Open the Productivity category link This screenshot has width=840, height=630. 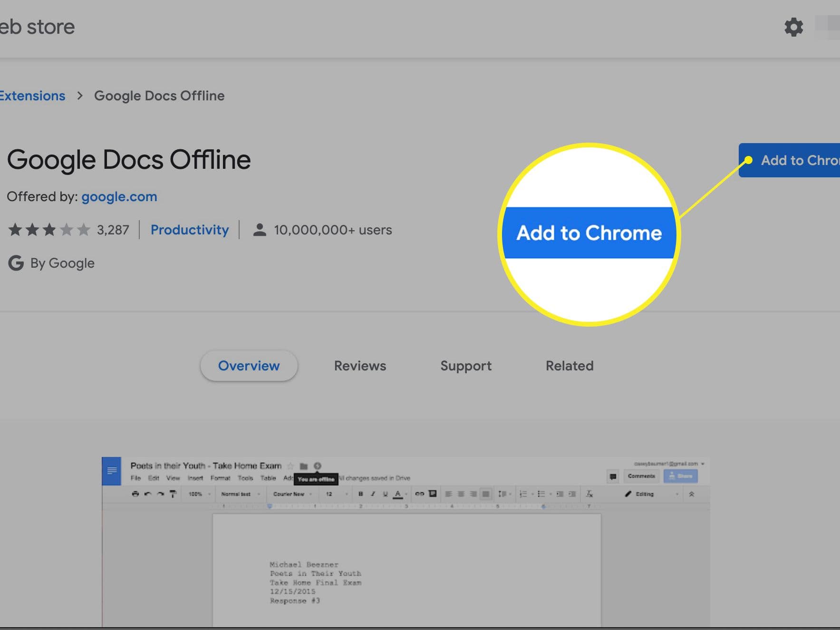[190, 230]
